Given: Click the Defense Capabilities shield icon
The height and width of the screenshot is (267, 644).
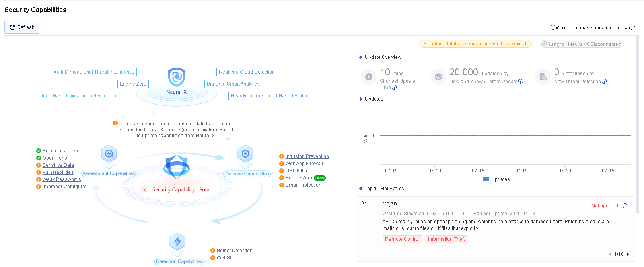Looking at the screenshot, I should click(x=245, y=154).
